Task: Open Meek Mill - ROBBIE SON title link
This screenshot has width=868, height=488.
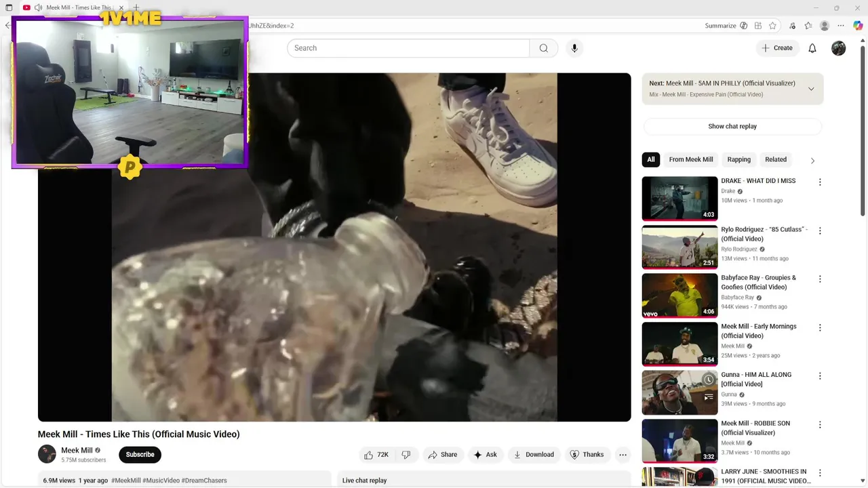Action: point(755,428)
